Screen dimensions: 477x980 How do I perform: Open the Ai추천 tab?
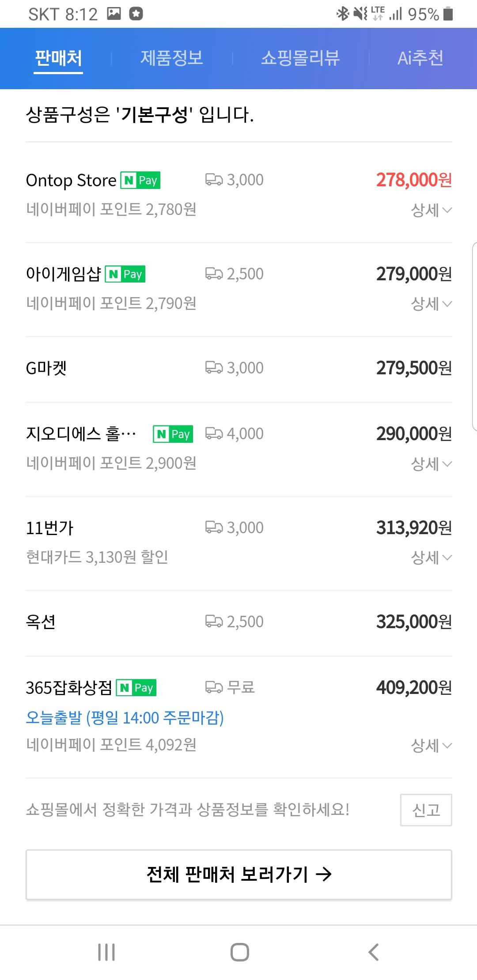click(420, 58)
